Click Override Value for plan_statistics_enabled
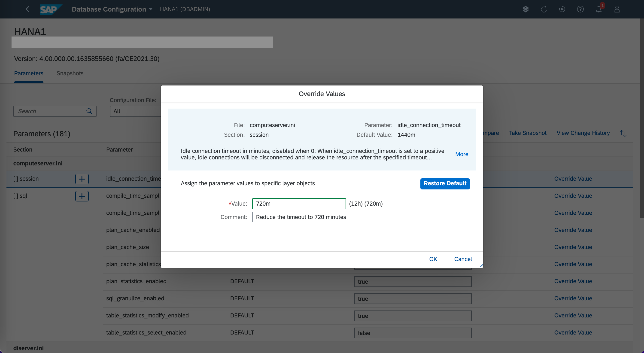 573,281
